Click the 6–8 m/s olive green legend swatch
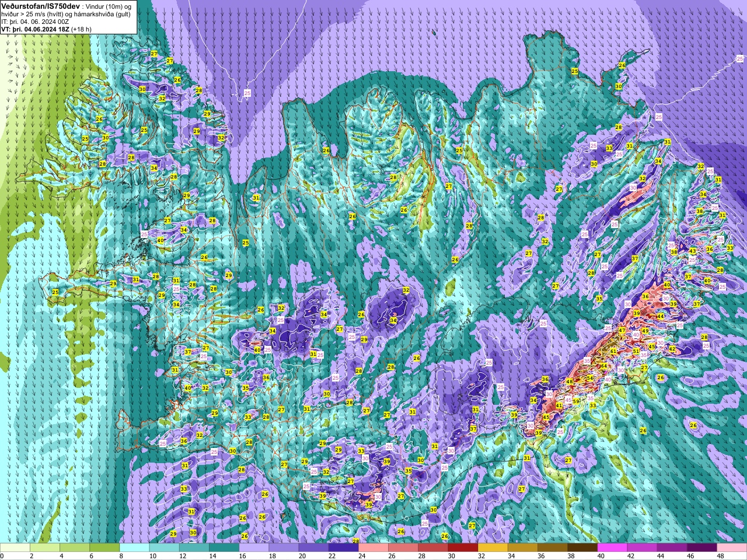This screenshot has width=747, height=560. 104,547
